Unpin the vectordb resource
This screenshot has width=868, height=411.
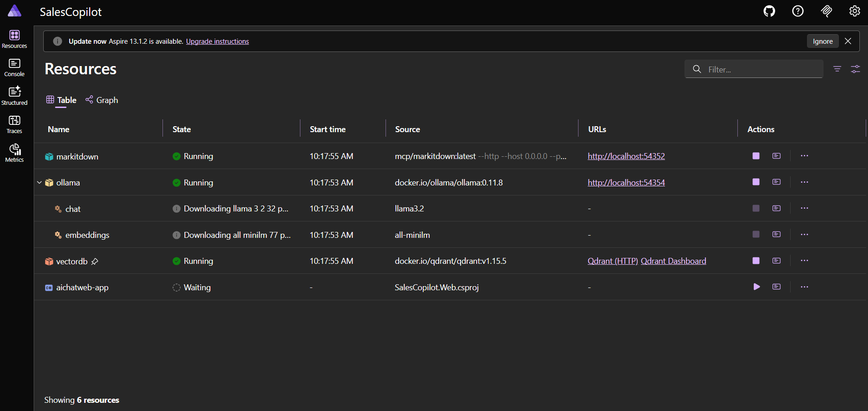click(95, 262)
